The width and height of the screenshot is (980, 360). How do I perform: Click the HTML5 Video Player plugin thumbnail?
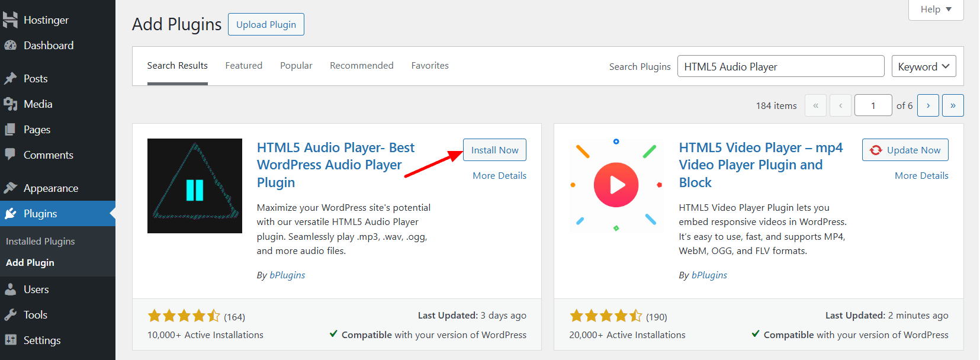(x=616, y=186)
